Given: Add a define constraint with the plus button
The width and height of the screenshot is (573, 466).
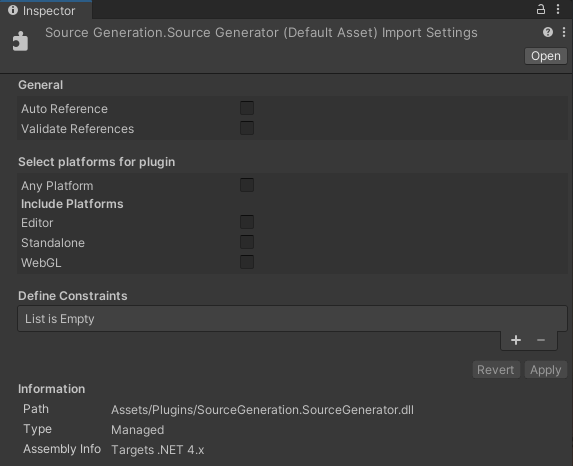Looking at the screenshot, I should click(x=516, y=340).
